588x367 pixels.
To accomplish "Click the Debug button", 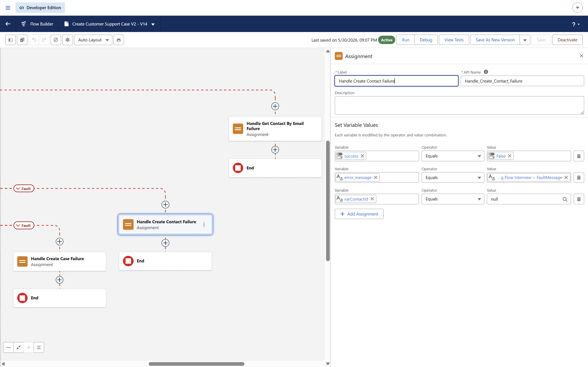I will coord(426,40).
